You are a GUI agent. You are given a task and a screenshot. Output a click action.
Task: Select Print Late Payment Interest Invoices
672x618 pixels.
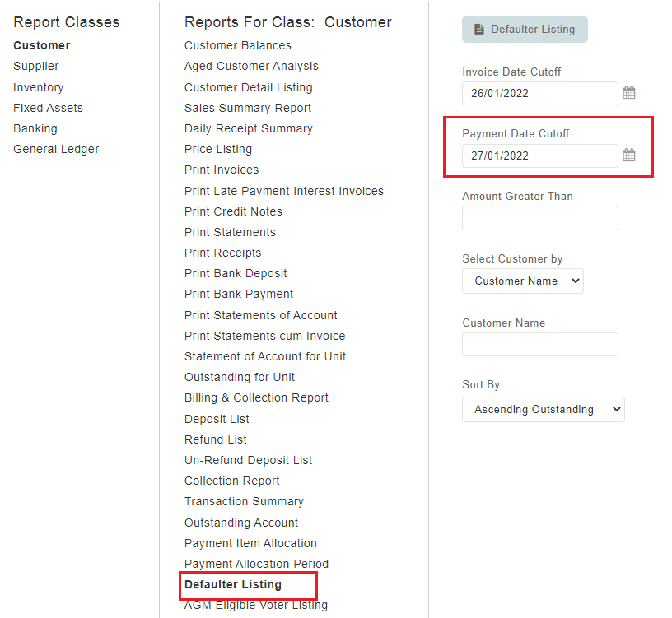coord(284,191)
